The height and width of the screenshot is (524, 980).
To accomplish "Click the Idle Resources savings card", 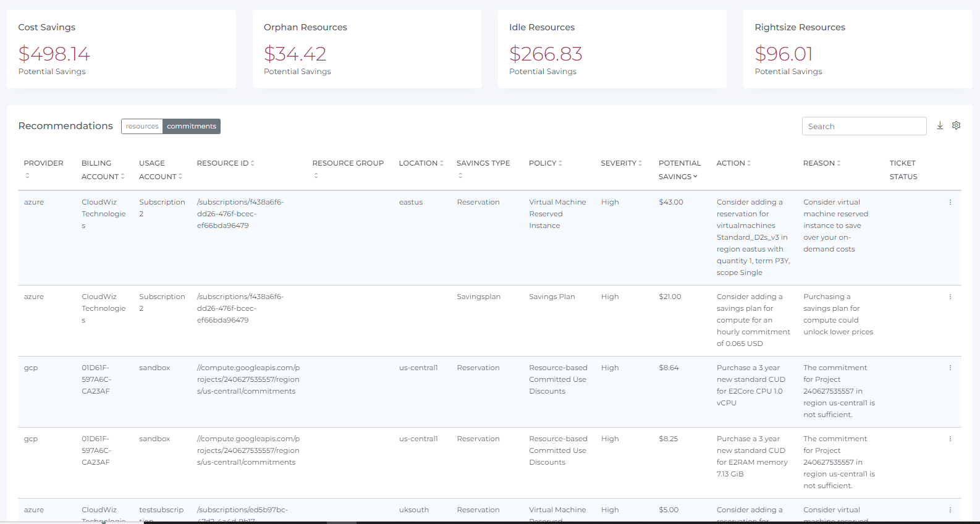I will (612, 49).
